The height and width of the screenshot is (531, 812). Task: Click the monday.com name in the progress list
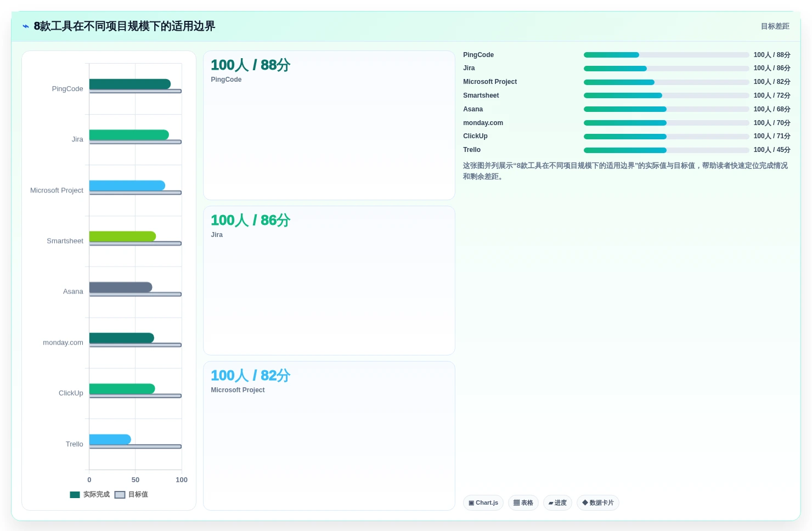483,123
